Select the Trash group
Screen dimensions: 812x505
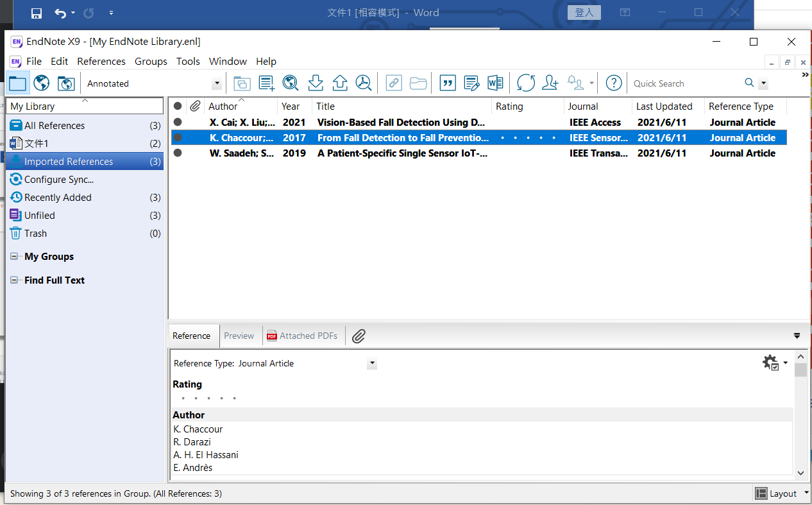coord(85,234)
